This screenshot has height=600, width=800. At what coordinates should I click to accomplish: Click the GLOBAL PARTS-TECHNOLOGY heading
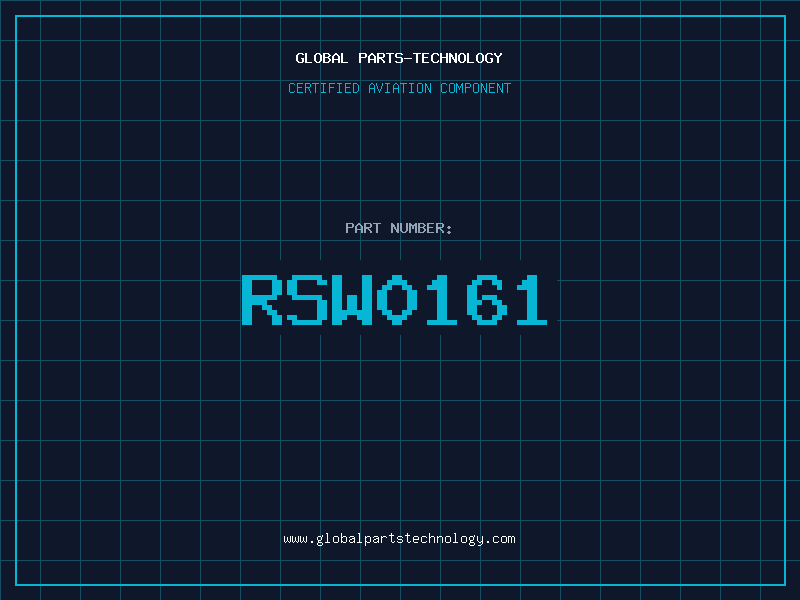pyautogui.click(x=399, y=58)
